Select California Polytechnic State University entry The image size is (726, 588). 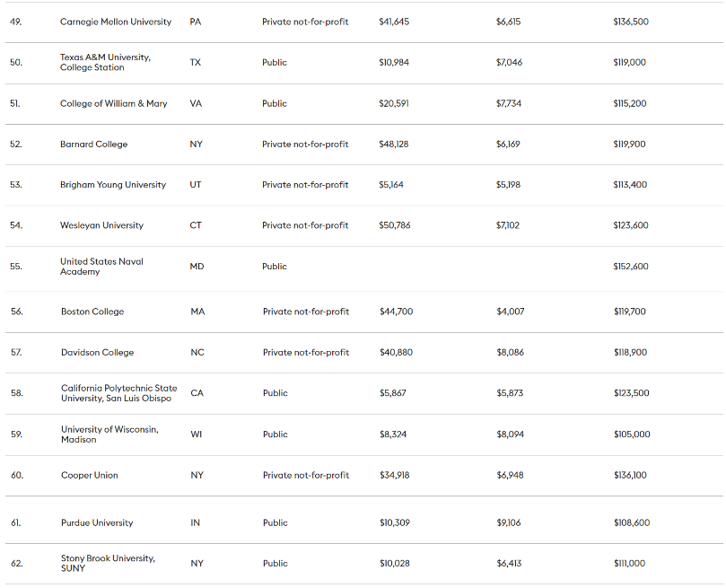(118, 393)
